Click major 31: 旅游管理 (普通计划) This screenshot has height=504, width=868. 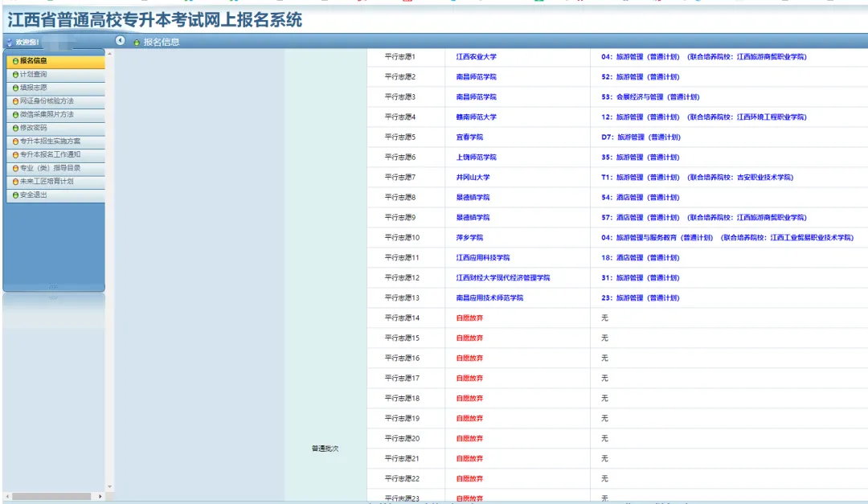point(641,278)
